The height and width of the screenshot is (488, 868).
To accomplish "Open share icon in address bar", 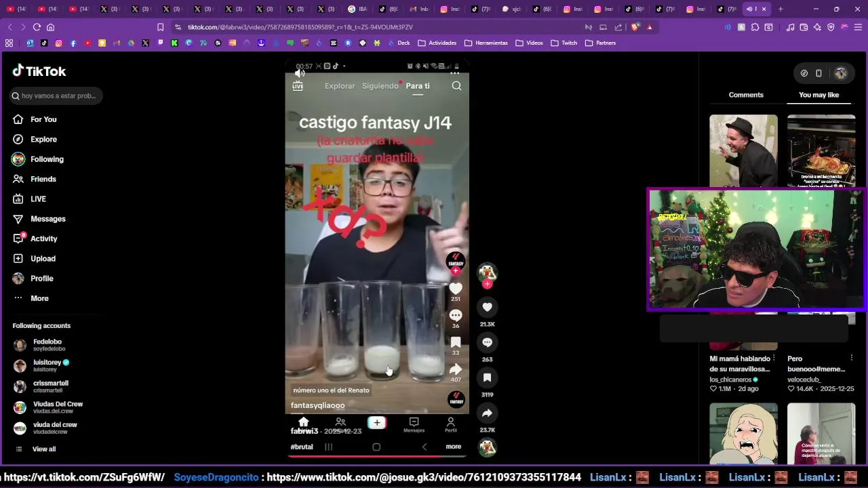I will tap(618, 27).
